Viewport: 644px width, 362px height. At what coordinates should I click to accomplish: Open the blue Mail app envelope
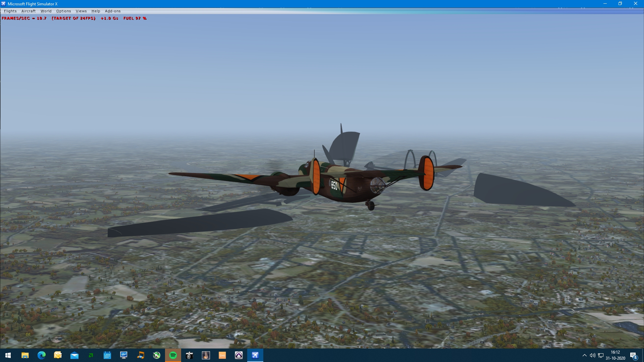tap(74, 355)
